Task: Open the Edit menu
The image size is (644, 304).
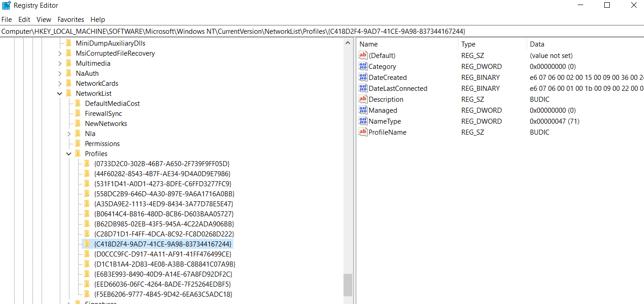Action: click(x=24, y=20)
